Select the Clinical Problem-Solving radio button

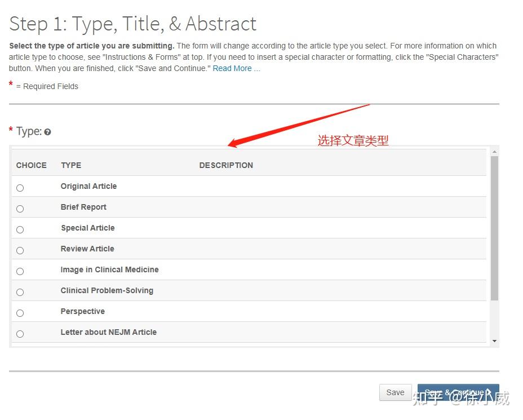[20, 292]
